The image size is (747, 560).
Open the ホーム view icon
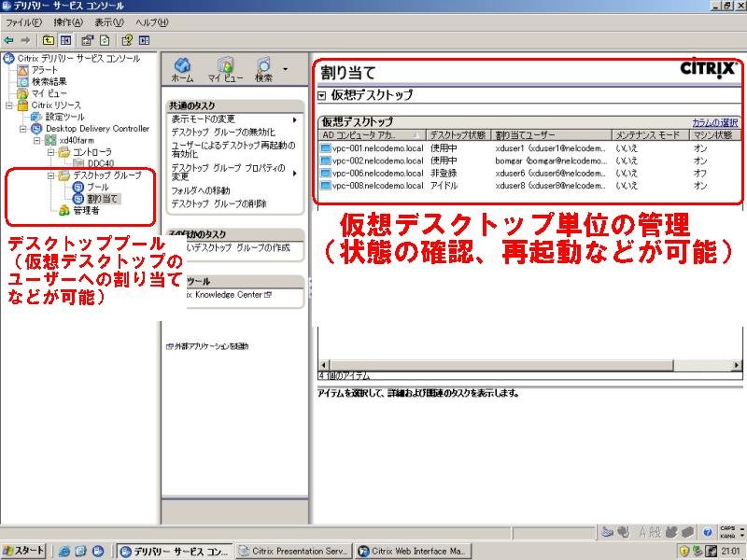pos(182,69)
